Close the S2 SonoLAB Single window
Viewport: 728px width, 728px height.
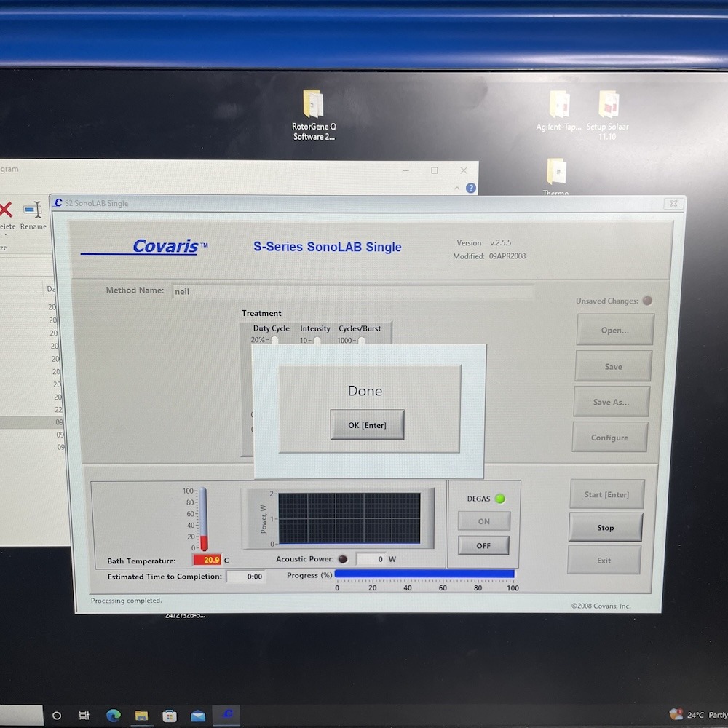673,203
